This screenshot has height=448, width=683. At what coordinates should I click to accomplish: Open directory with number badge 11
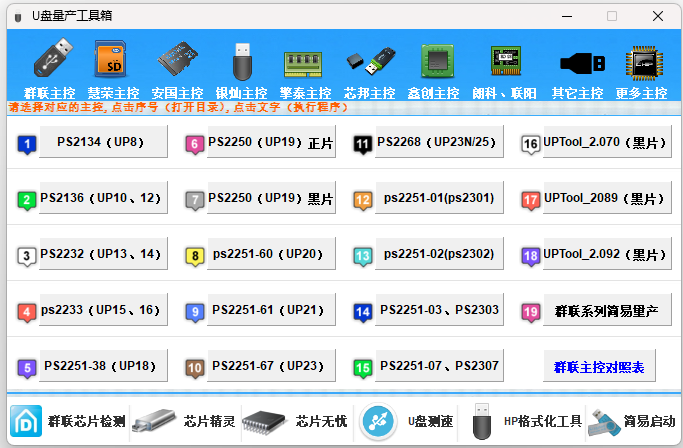pyautogui.click(x=362, y=144)
